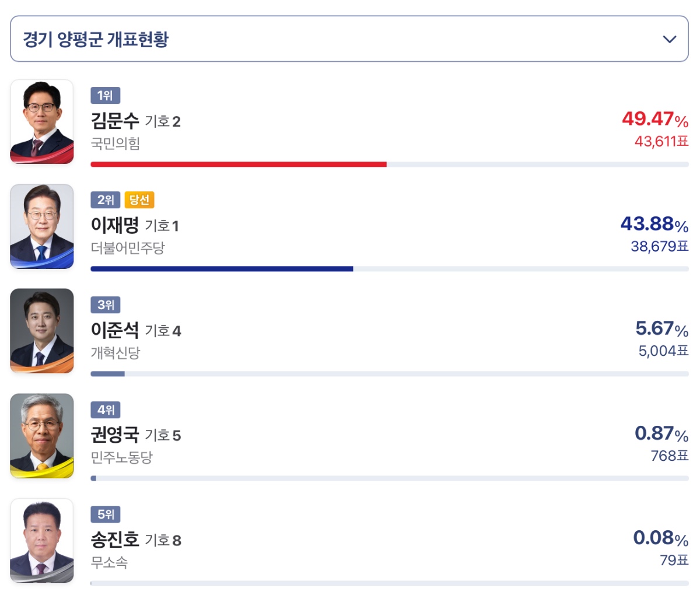Select candidate name 이재명
This screenshot has height=595, width=700.
pyautogui.click(x=115, y=226)
